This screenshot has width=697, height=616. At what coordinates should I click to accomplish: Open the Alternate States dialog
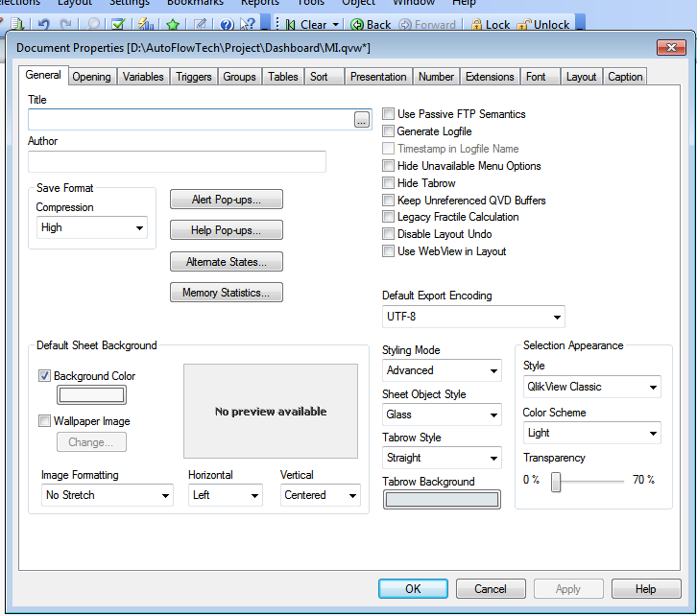(x=227, y=262)
